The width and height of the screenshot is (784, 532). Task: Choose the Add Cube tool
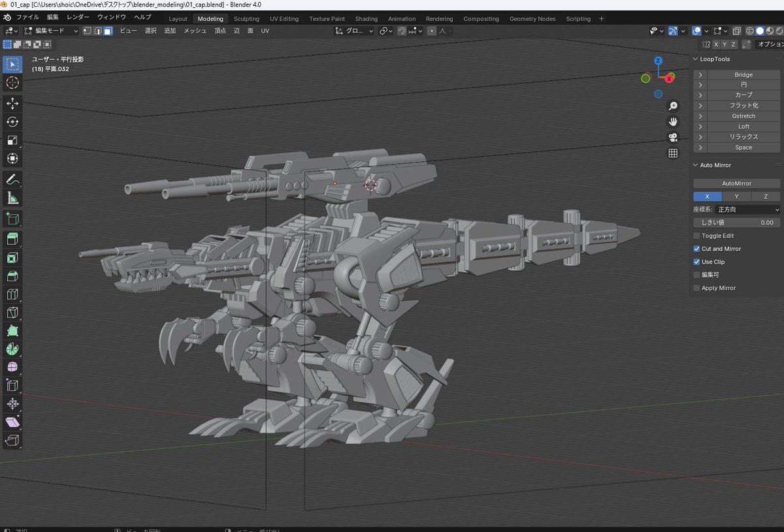point(12,218)
